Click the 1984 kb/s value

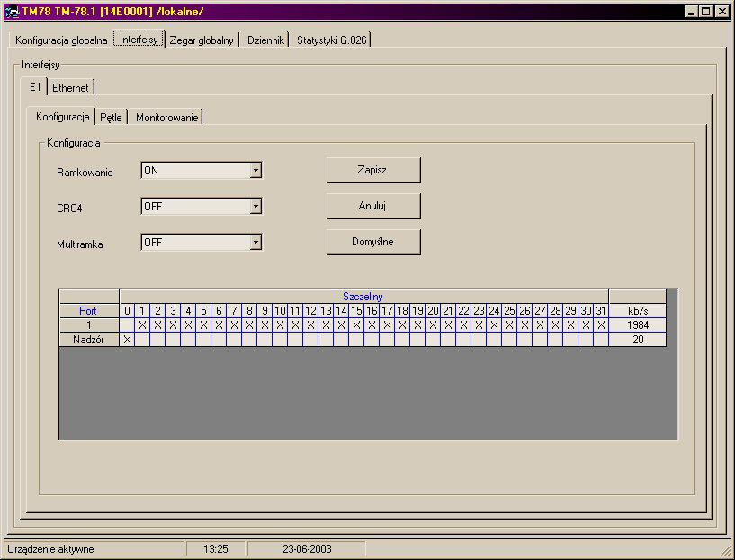coord(638,325)
